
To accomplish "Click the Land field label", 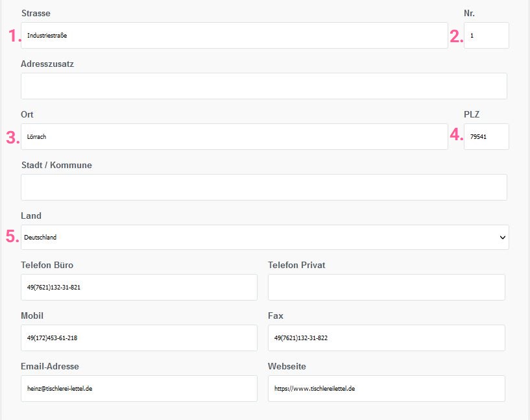I will click(31, 216).
